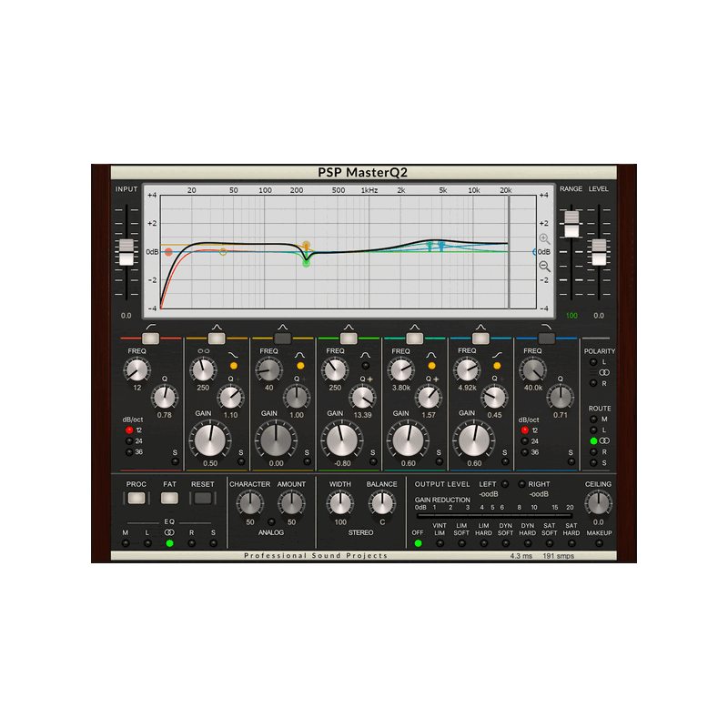Click the Q plus icon beside Q 1.57

tap(436, 379)
